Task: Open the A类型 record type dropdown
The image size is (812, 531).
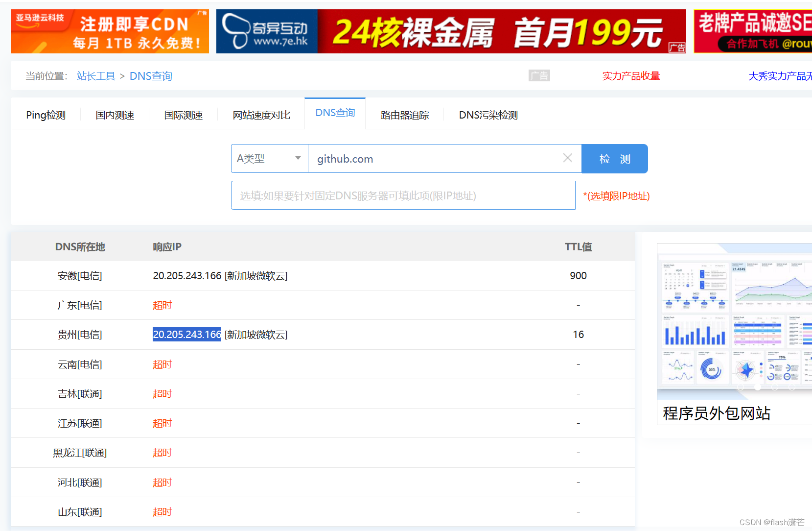Action: coord(270,159)
